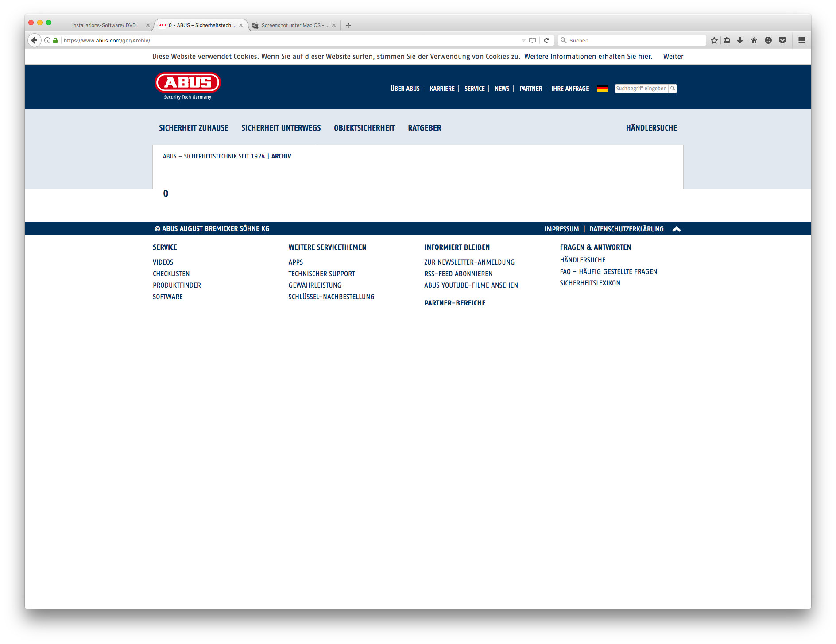836x644 pixels.
Task: Open the German flag language selector
Action: [x=602, y=89]
